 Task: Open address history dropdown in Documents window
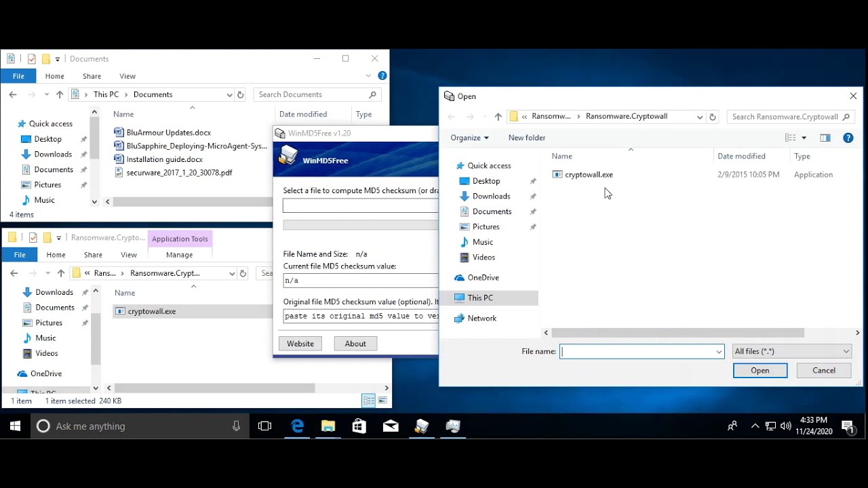(x=229, y=95)
